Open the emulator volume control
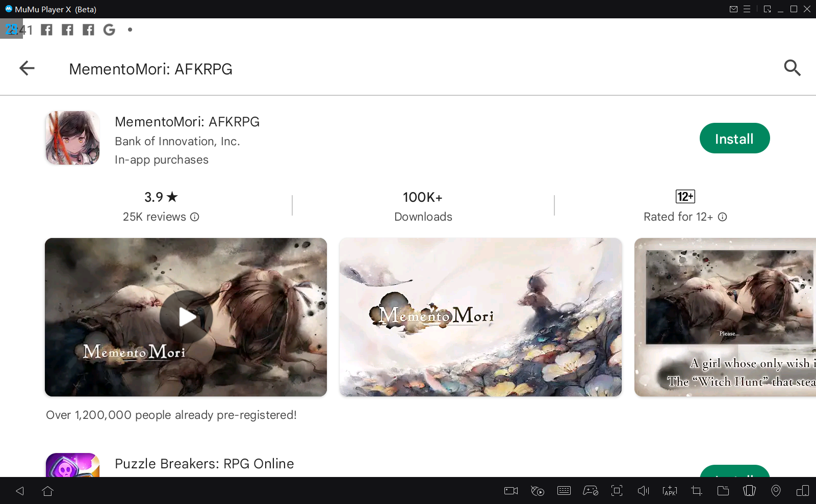 click(644, 491)
